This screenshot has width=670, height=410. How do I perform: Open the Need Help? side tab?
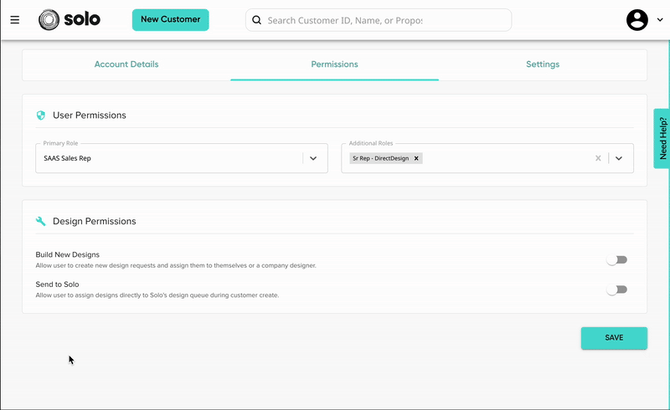(x=661, y=138)
